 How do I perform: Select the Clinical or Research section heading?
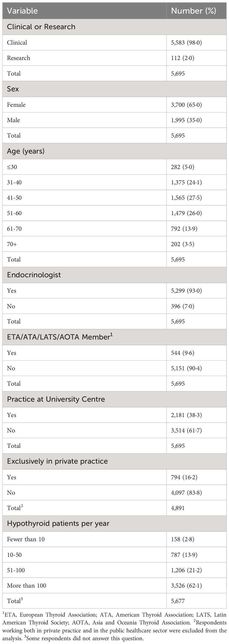pyautogui.click(x=41, y=27)
